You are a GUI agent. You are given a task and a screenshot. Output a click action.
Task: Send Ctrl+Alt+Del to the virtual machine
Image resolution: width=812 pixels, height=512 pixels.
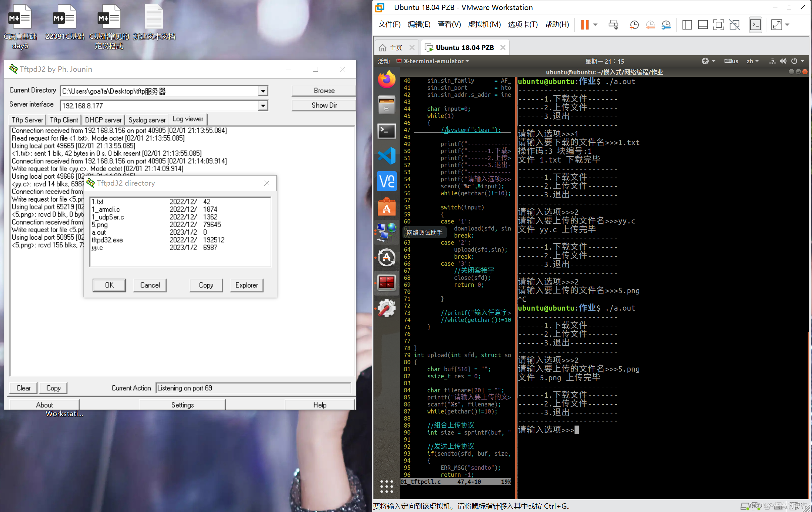(613, 24)
